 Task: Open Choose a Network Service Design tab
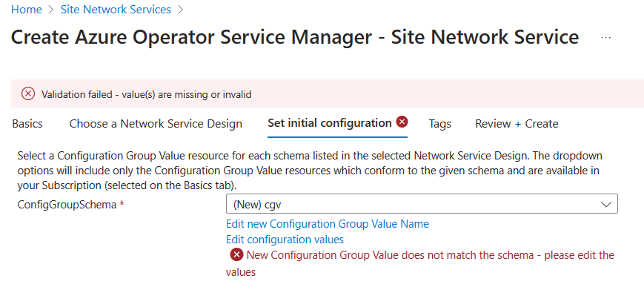[x=156, y=124]
